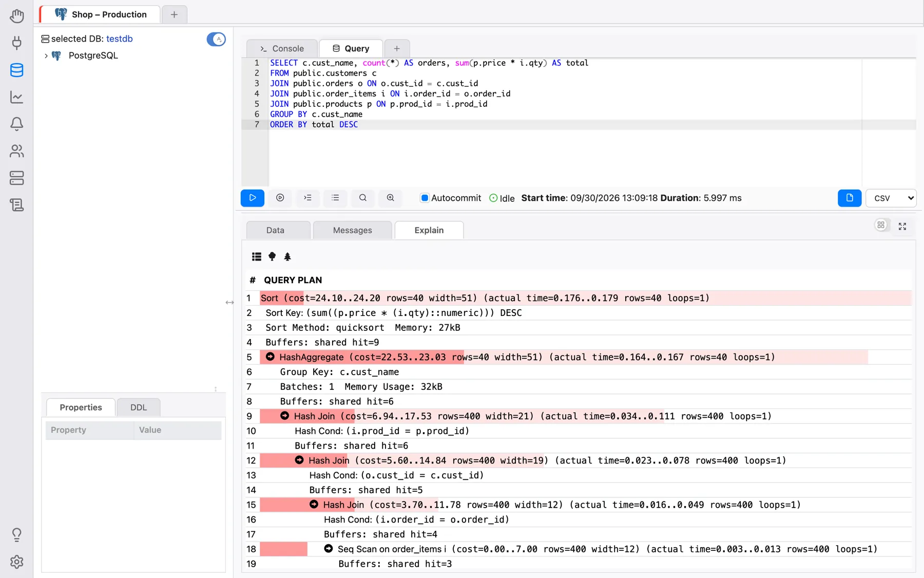Click the grid layout icon near Explain
This screenshot has width=924, height=578.
point(881,225)
